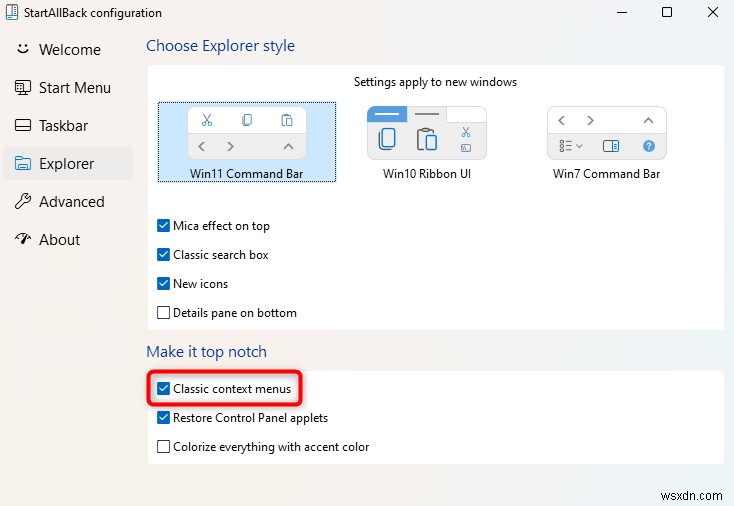Click the Taskbar icon in sidebar
Screen dimensions: 734x506
(22, 125)
